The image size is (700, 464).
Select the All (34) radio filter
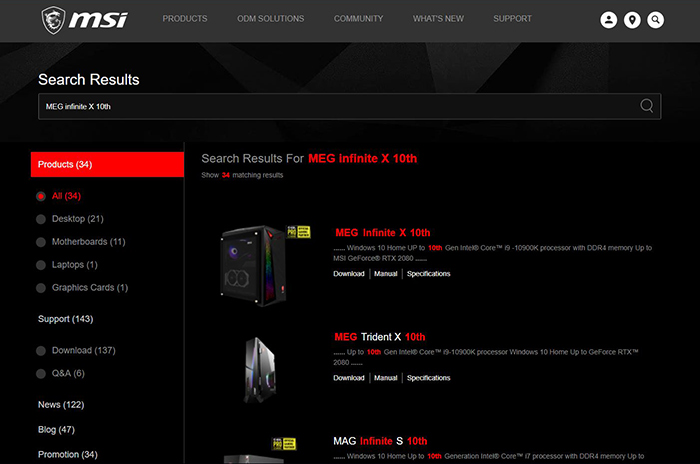41,196
